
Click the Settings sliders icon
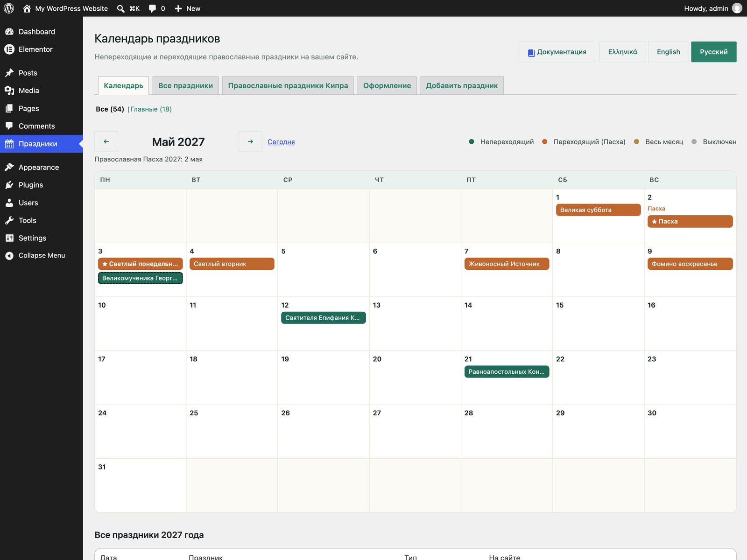click(x=9, y=238)
